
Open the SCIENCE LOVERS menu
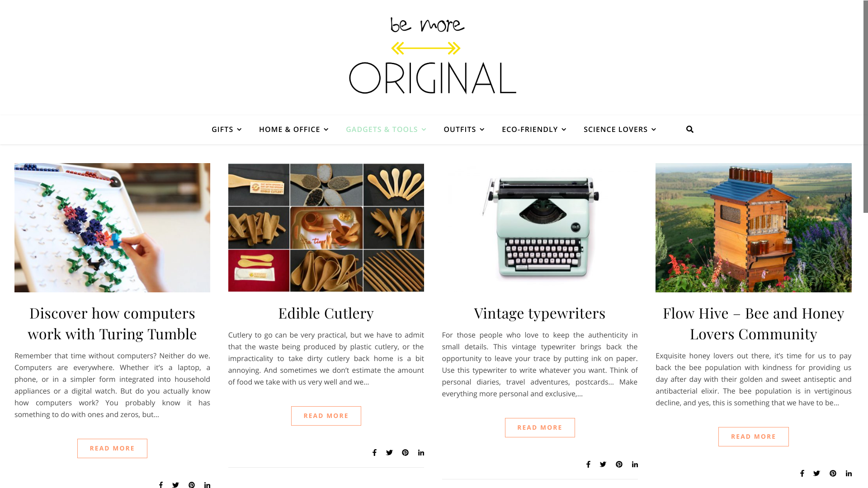coord(619,129)
